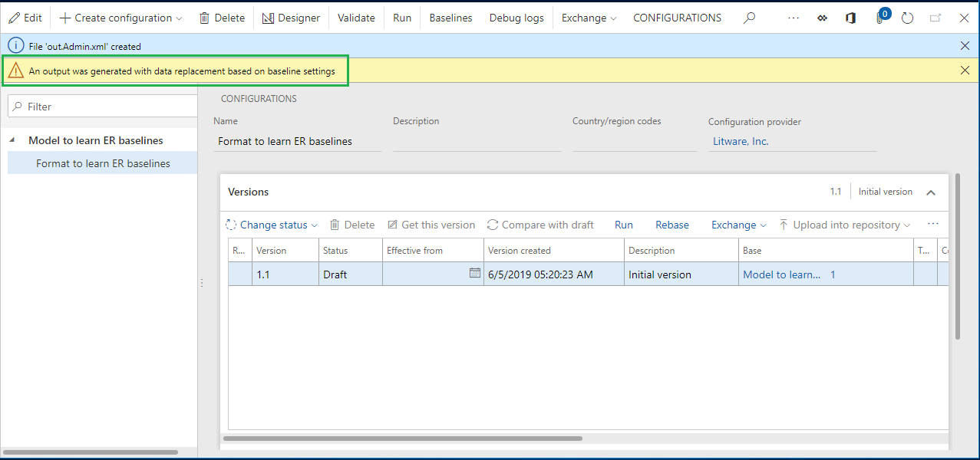Screen dimensions: 980x460
Task: Expand the top Exchange menu
Action: point(589,18)
